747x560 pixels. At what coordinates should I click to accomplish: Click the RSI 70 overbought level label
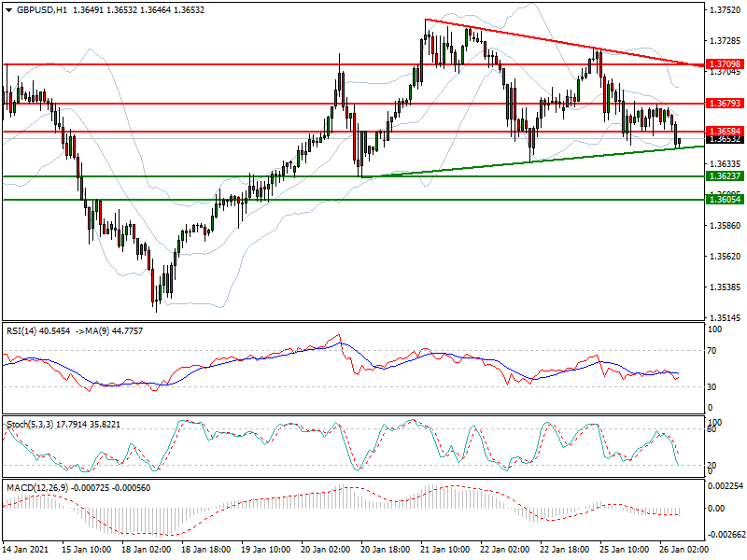pyautogui.click(x=712, y=351)
